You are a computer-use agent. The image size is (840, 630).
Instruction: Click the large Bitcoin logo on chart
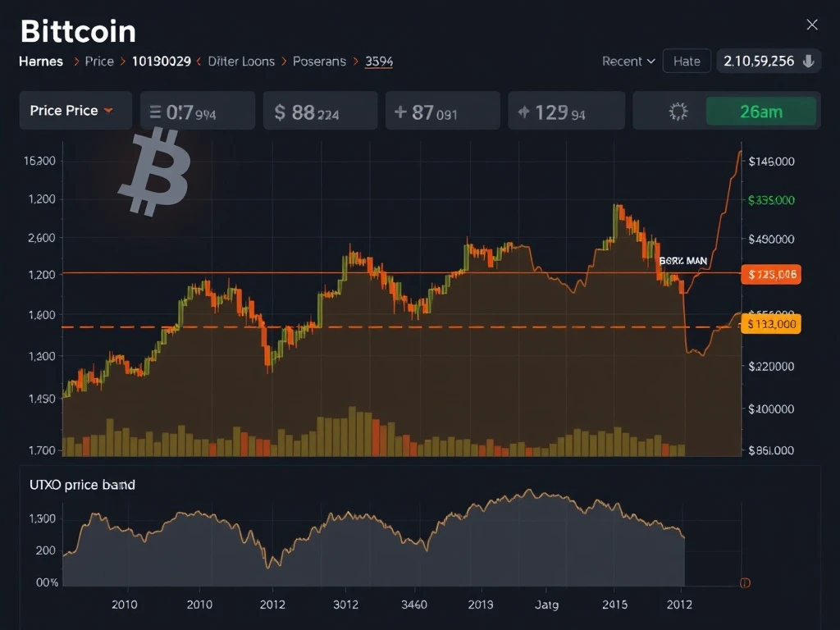pyautogui.click(x=154, y=171)
